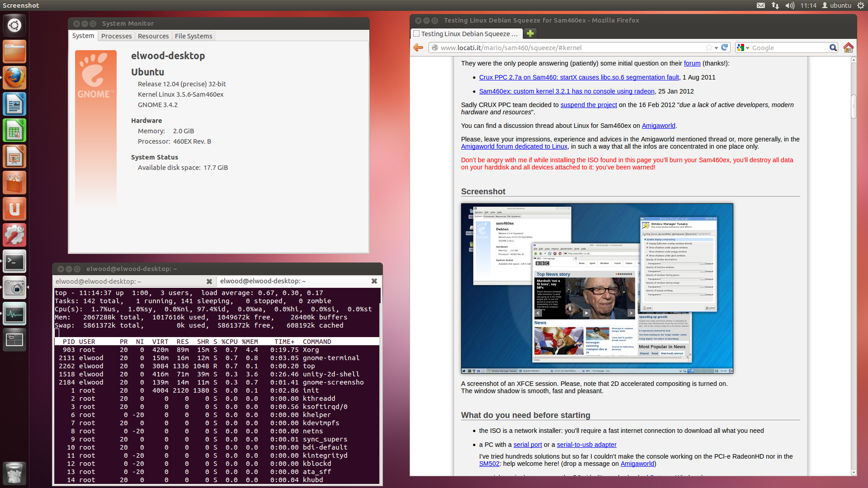
Task: Switch to the Resources tab
Action: (153, 36)
